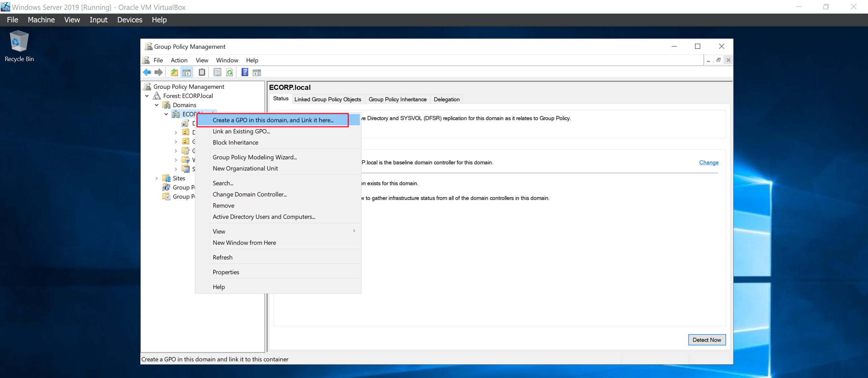Click the Group Policy Management title bar icon
Screen dimensions: 868x378
(x=149, y=46)
